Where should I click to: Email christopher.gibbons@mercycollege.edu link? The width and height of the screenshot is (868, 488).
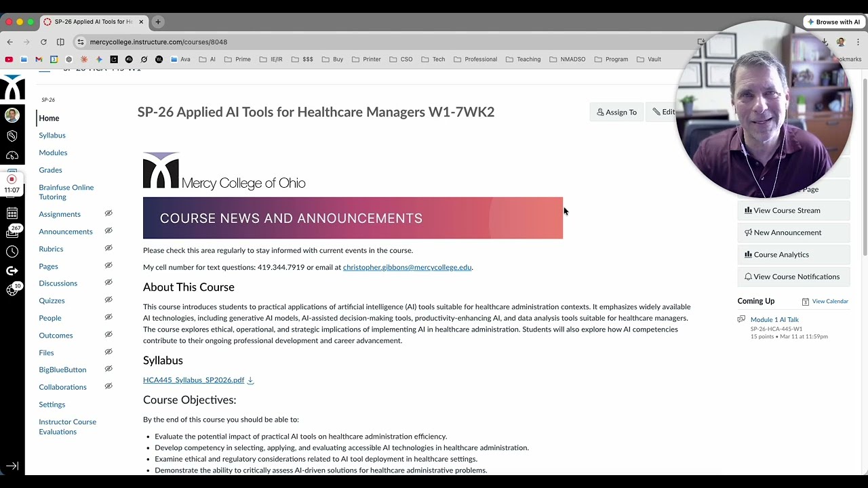[407, 267]
